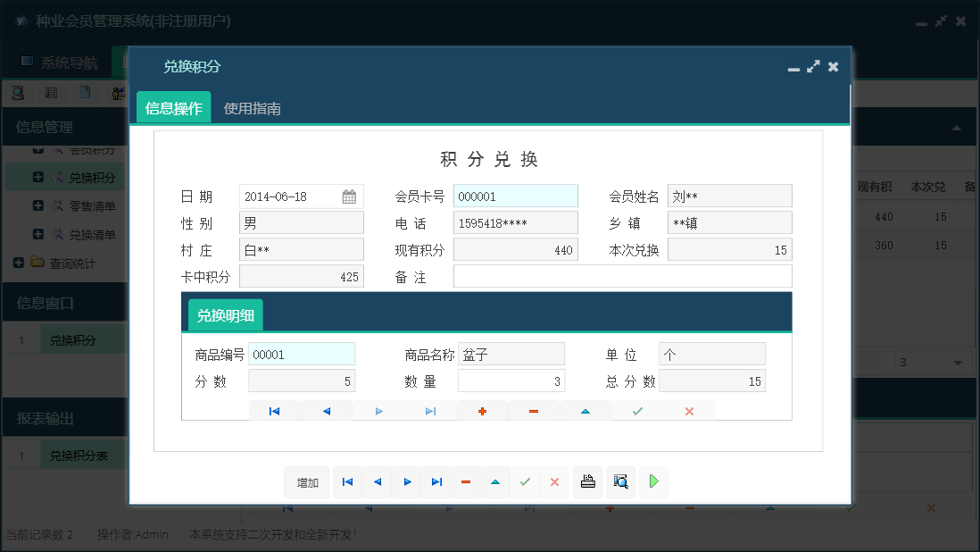Image resolution: width=980 pixels, height=552 pixels.
Task: Confirm detail entry with the green checkmark icon
Action: (636, 410)
